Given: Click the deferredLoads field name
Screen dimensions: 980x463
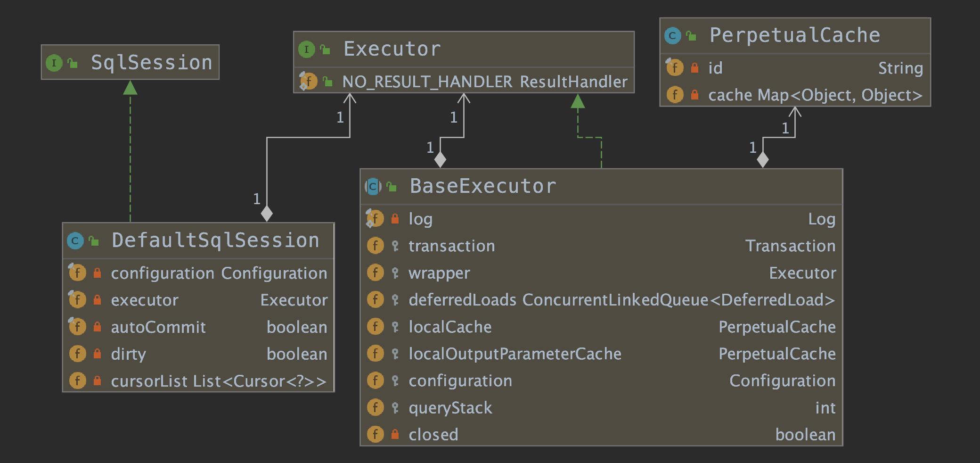Looking at the screenshot, I should point(462,300).
